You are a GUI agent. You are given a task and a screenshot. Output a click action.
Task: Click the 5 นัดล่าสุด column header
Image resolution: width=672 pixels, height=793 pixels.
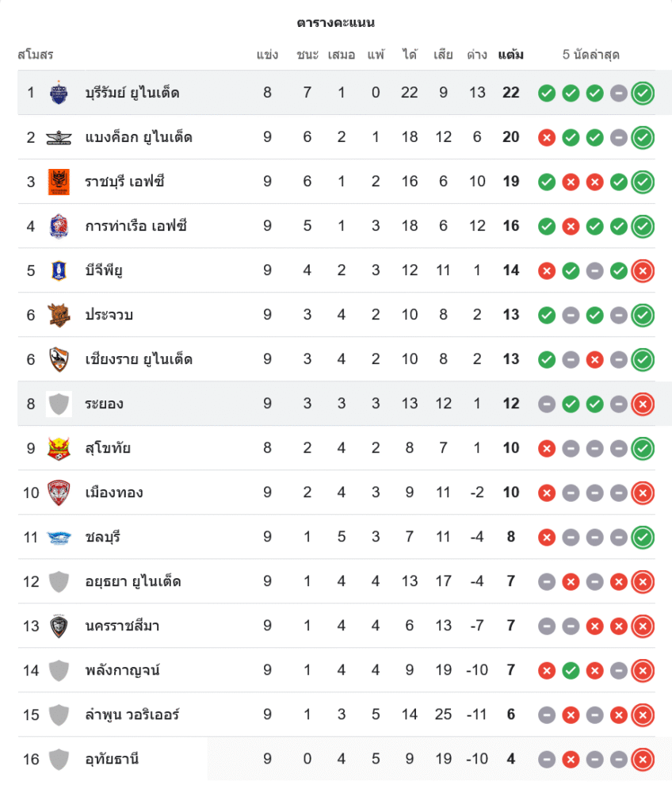click(590, 55)
